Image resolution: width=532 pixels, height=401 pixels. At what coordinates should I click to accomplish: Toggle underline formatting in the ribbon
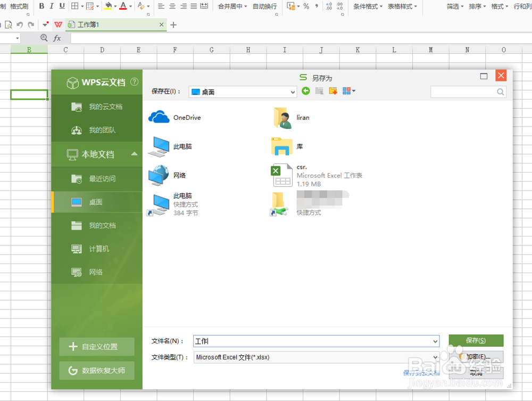click(x=62, y=6)
